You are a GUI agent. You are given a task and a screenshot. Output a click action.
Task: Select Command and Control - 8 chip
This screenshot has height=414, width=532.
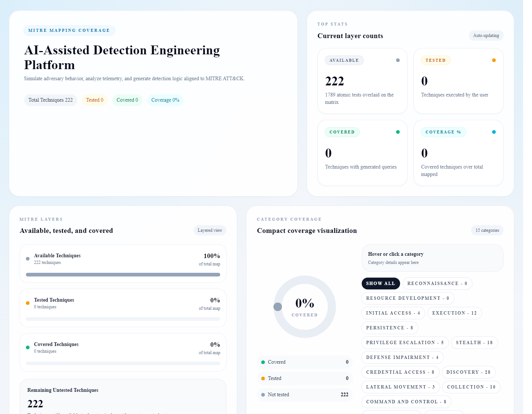pos(406,402)
